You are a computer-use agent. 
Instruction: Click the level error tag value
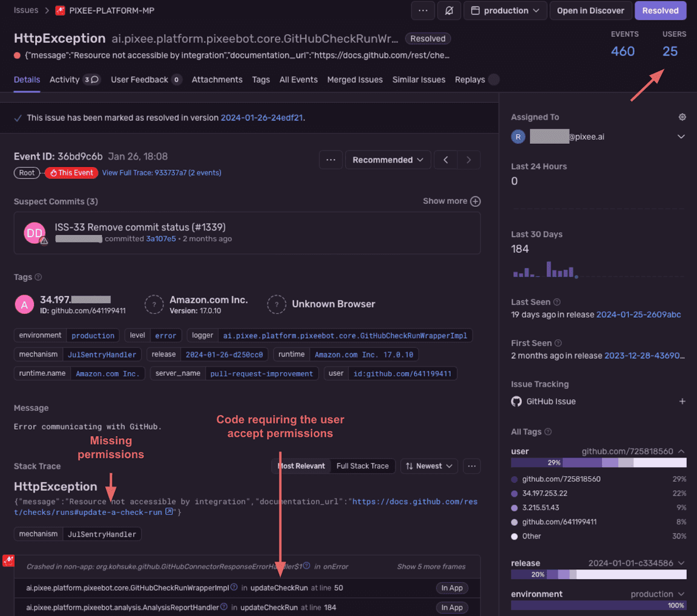coord(165,336)
